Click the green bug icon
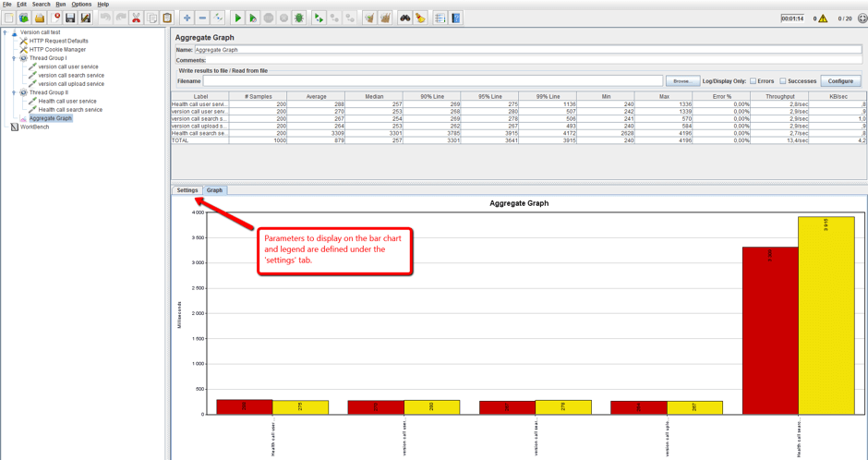 coord(299,18)
